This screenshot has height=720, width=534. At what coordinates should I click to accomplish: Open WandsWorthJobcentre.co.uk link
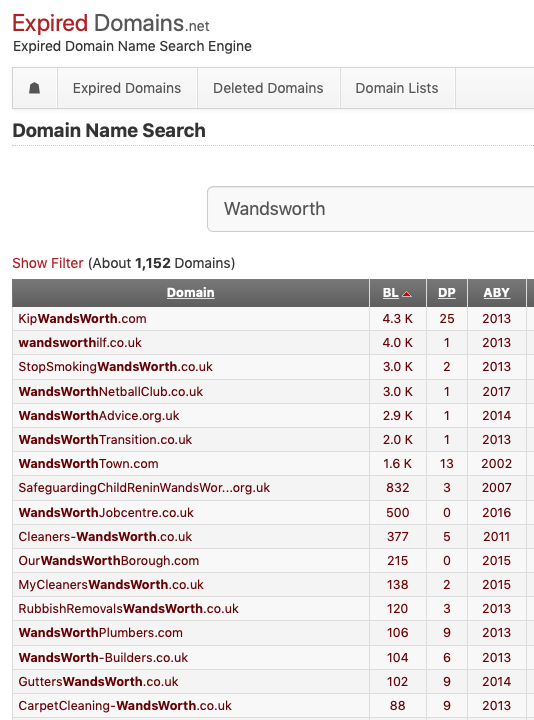106,512
